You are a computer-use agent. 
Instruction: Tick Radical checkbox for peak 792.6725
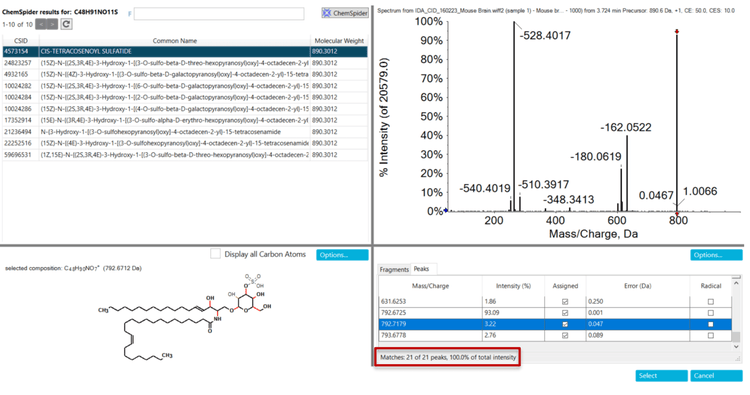[710, 313]
